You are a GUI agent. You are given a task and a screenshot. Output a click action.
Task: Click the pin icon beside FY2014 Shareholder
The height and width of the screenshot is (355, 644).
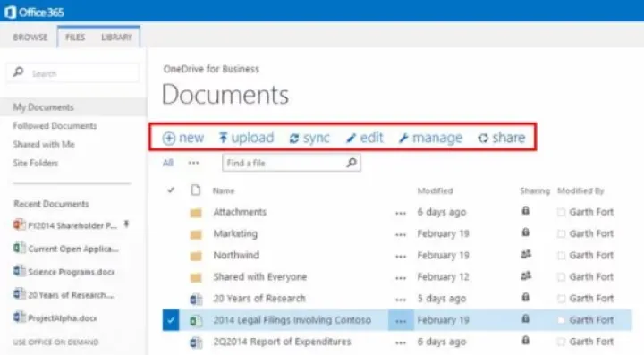126,224
